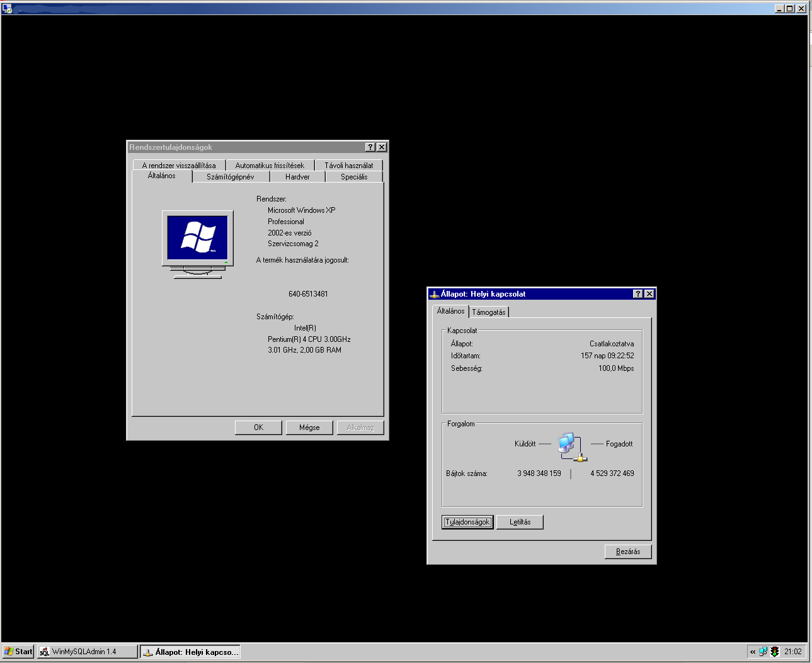The width and height of the screenshot is (812, 663).
Task: Minimize the outer remote window
Action: pos(780,8)
